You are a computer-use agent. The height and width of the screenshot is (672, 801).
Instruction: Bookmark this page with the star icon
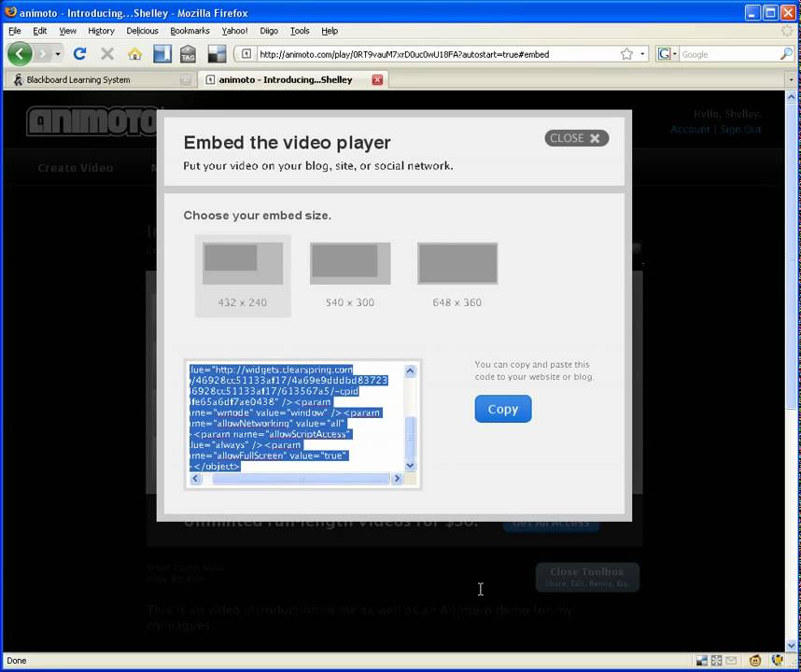pos(626,54)
